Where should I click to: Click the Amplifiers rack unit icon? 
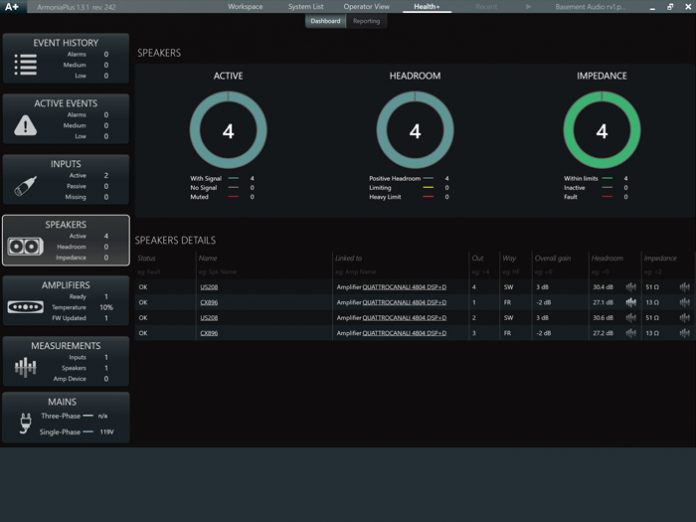click(25, 307)
